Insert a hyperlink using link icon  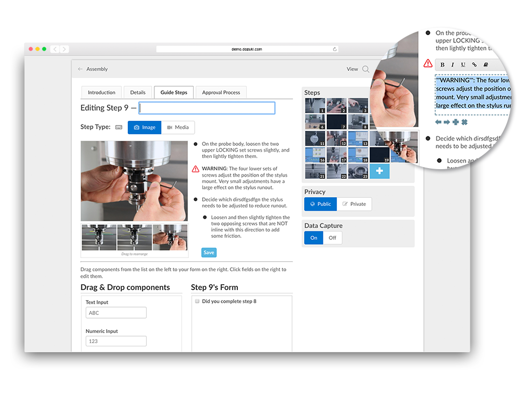tap(474, 65)
